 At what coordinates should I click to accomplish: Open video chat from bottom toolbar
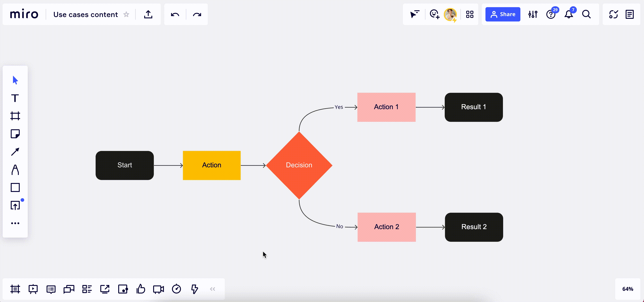pos(159,289)
